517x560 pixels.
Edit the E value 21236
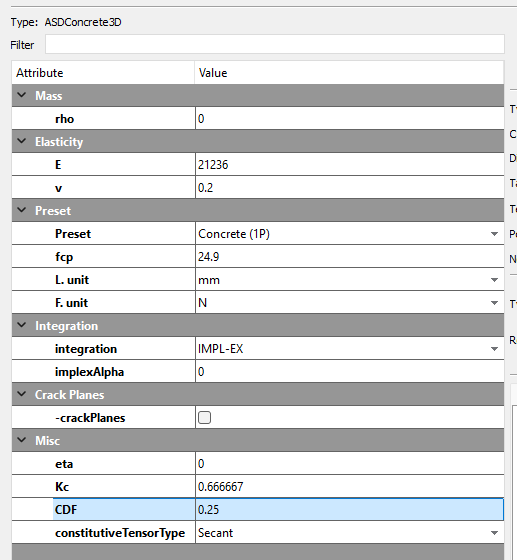(x=350, y=165)
